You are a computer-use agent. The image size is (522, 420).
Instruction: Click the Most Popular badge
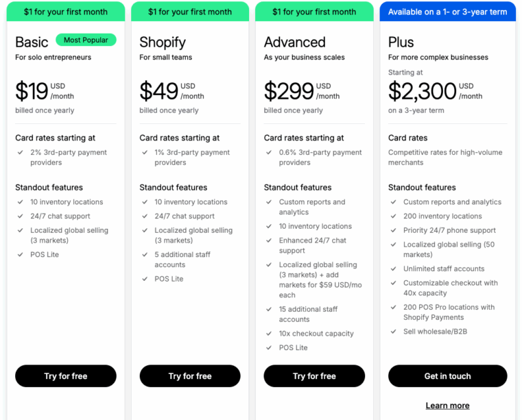tap(86, 40)
